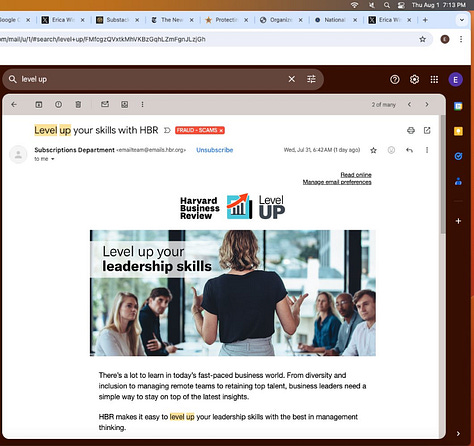Click the Harvard Business Review Level UP logo

(x=233, y=207)
